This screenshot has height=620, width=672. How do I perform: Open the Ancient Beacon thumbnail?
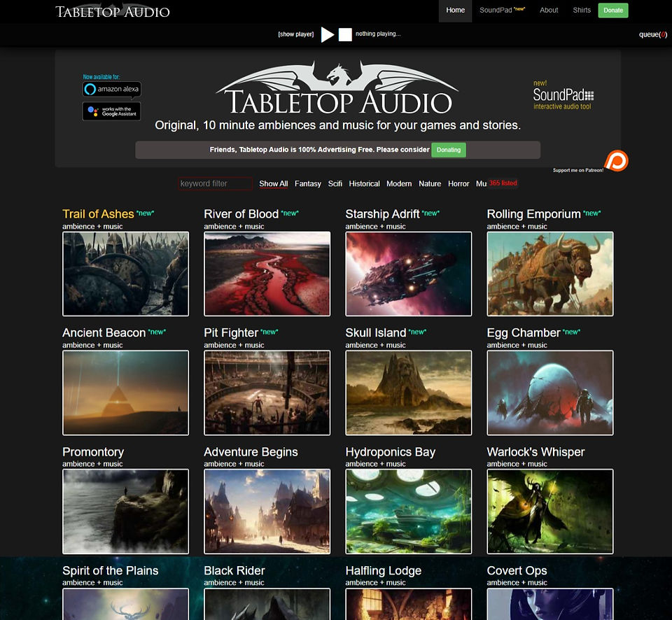coord(125,393)
